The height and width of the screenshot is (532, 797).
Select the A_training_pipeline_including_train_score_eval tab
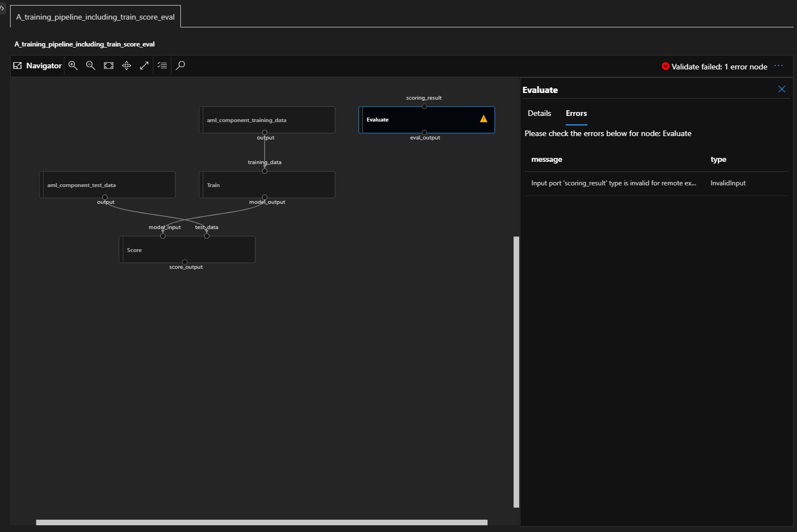coord(95,17)
